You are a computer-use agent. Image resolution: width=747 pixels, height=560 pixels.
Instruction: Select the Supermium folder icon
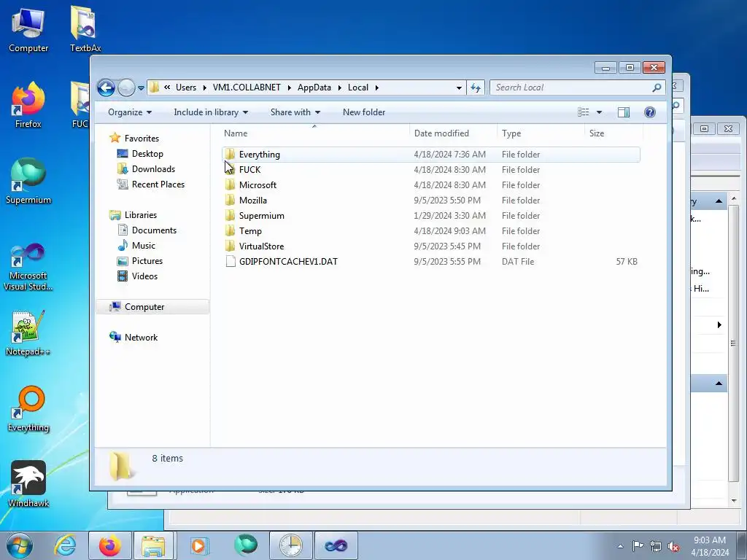(x=230, y=215)
